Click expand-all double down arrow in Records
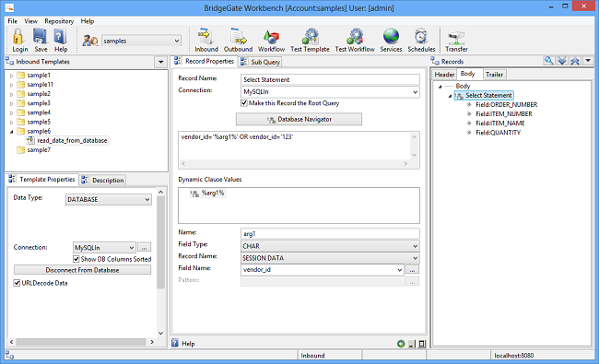 562,61
